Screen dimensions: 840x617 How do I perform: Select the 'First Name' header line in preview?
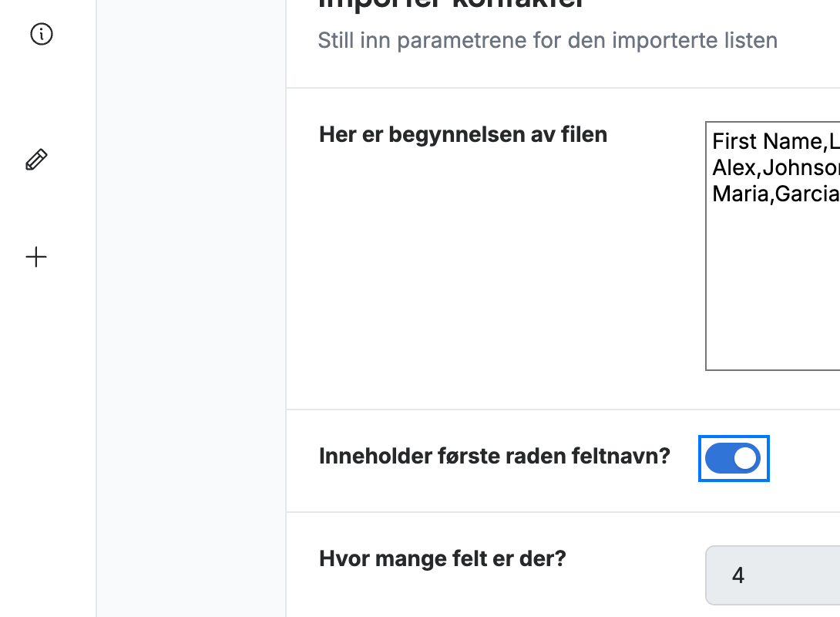(x=776, y=141)
